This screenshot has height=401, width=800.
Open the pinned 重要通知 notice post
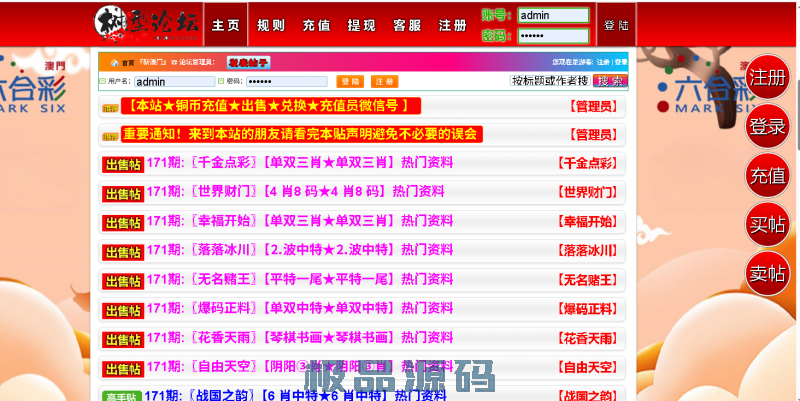(302, 134)
